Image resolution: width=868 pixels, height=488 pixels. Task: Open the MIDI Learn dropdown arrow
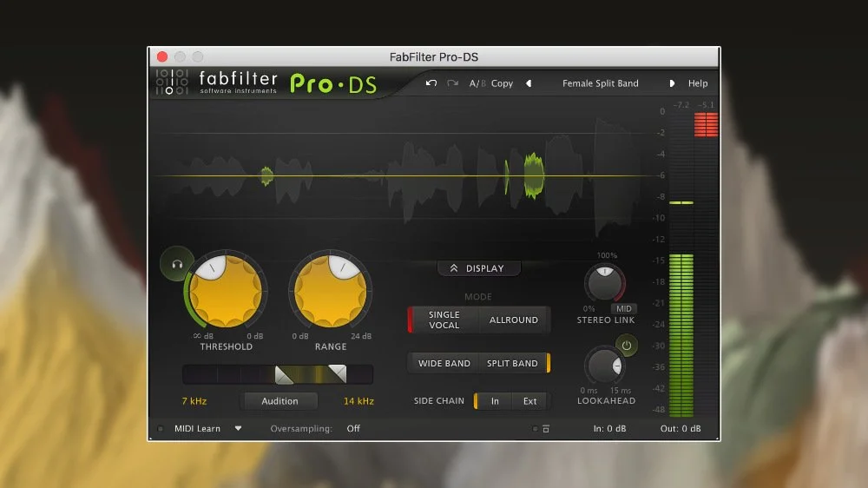pyautogui.click(x=238, y=429)
